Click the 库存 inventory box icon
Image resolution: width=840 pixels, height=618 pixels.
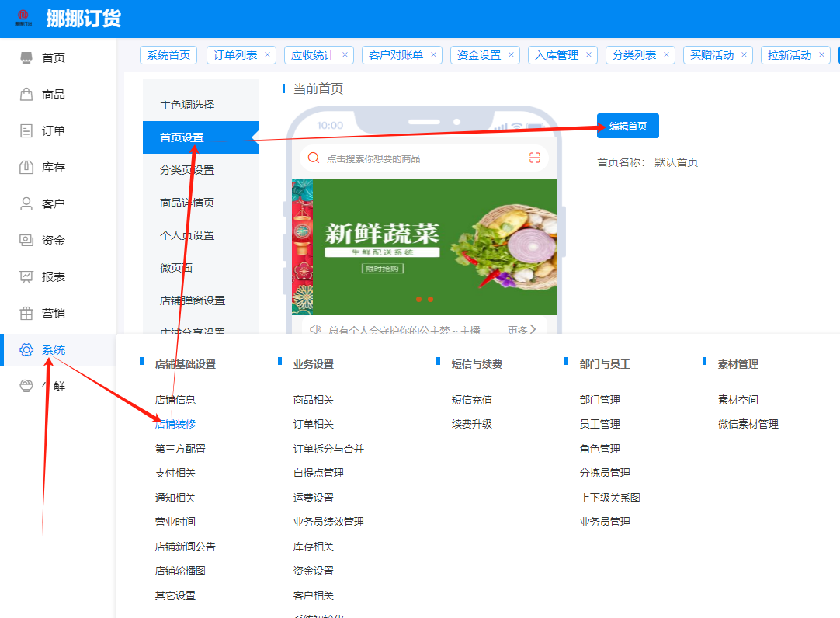(26, 168)
